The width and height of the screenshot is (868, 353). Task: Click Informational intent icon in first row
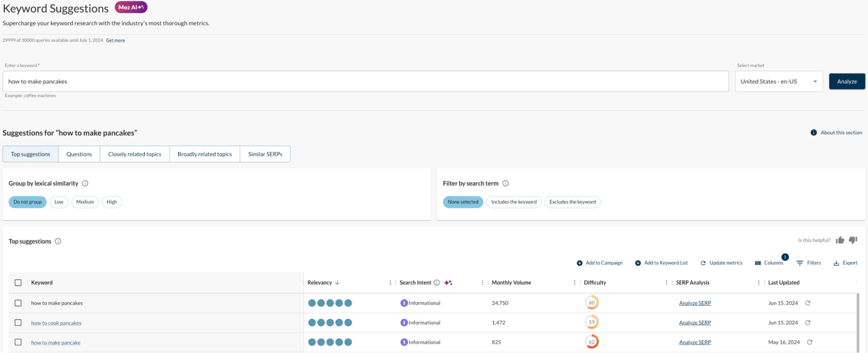[404, 303]
